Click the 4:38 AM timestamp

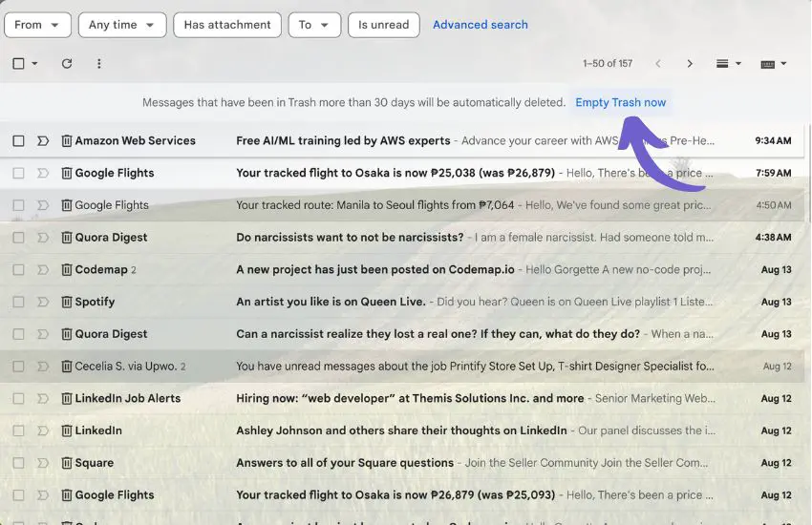(x=773, y=238)
